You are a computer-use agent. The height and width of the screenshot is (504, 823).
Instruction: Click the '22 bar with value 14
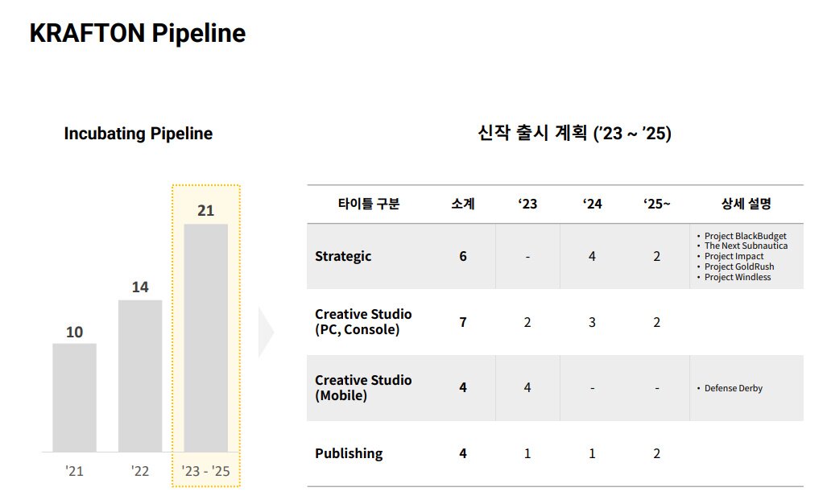pyautogui.click(x=140, y=375)
